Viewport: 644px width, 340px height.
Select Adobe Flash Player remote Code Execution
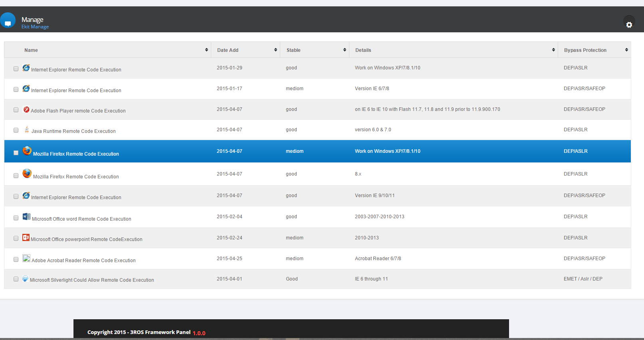point(78,111)
